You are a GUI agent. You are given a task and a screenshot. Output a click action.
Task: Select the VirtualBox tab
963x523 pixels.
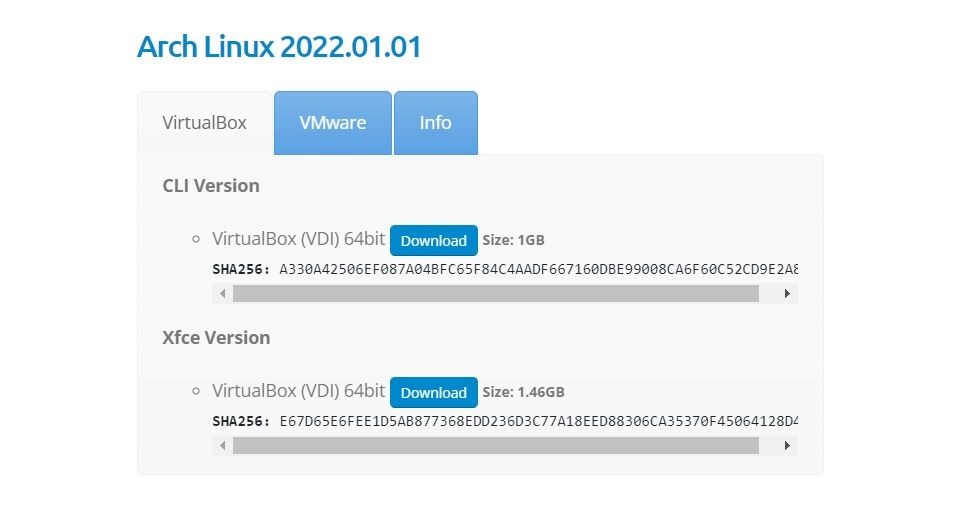tap(205, 123)
